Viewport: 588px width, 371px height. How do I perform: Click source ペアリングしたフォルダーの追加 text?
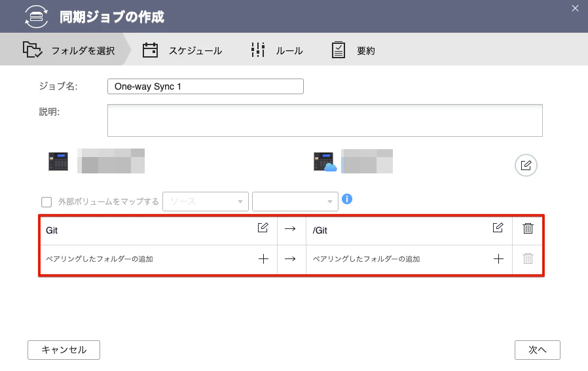[x=100, y=259]
